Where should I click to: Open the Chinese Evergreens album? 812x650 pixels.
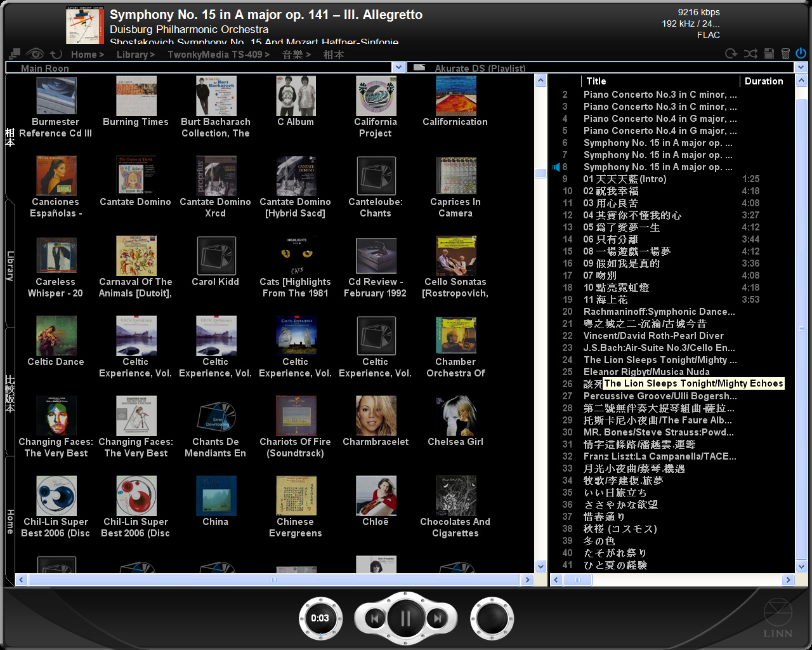click(x=296, y=496)
